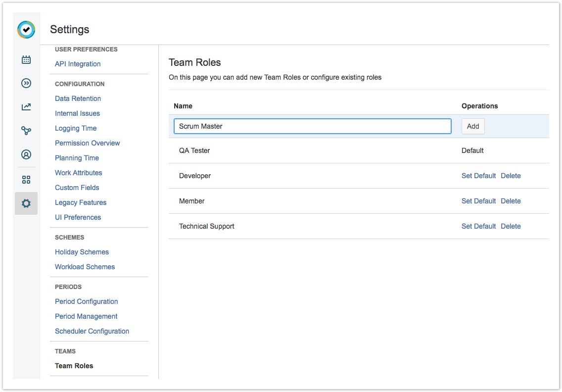Delete the Technical Support role
The width and height of the screenshot is (562, 392).
click(x=511, y=226)
